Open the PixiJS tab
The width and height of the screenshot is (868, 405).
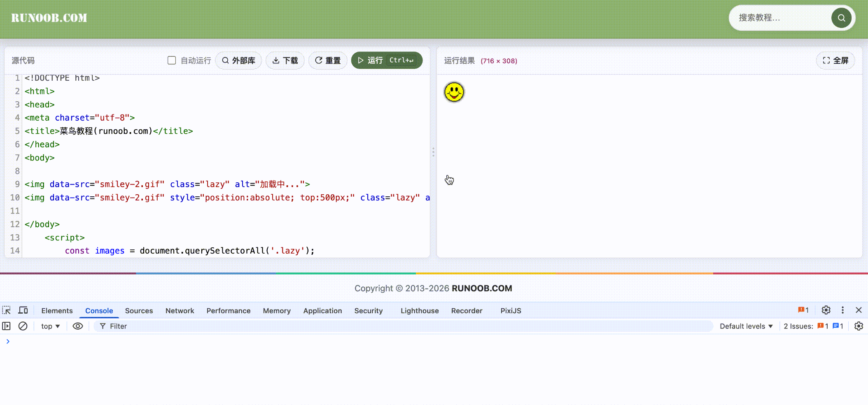coord(511,311)
